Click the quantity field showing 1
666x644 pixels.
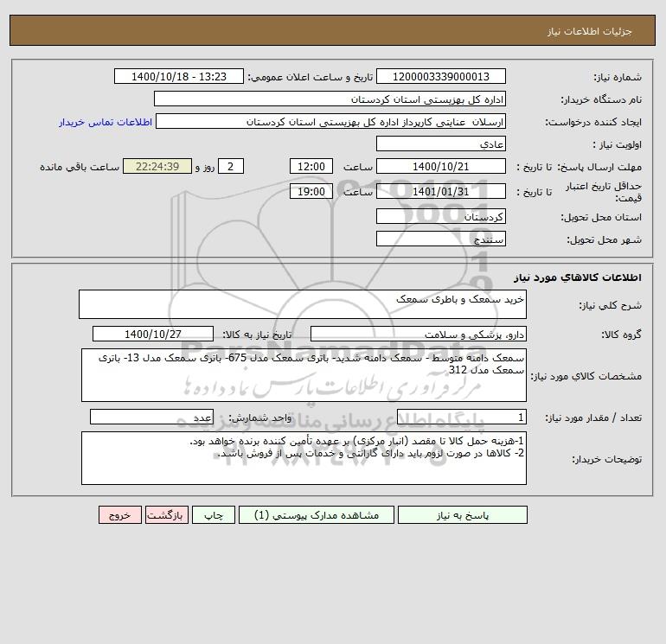(x=462, y=417)
